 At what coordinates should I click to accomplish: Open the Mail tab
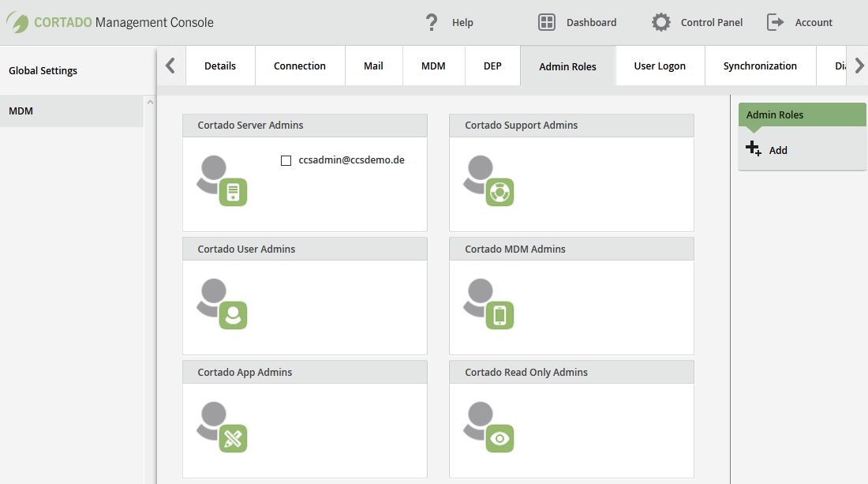click(x=374, y=66)
